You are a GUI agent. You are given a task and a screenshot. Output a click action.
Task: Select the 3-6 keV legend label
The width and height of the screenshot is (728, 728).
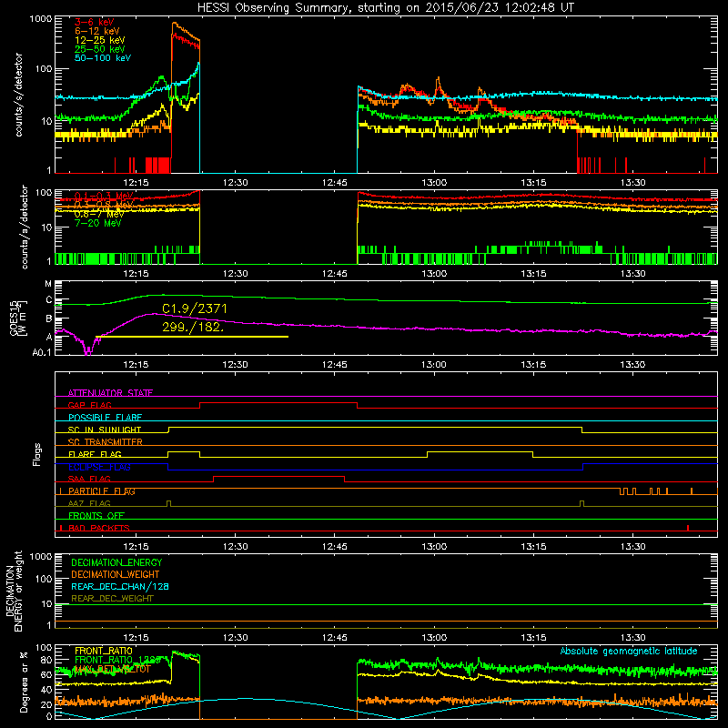(95, 22)
